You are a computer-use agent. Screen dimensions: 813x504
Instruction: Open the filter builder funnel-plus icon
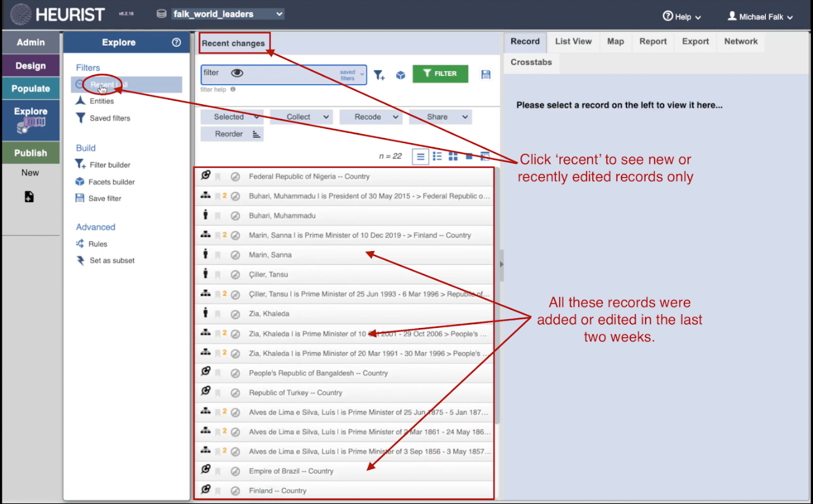click(x=379, y=75)
